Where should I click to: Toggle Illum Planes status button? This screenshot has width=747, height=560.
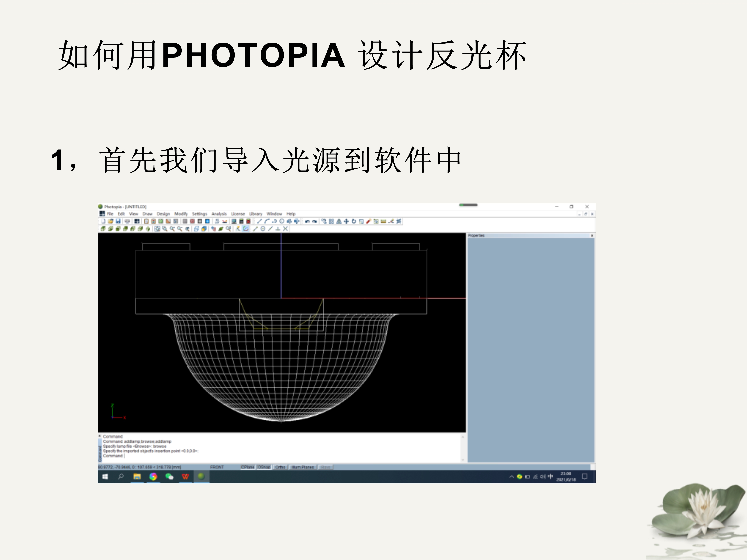(303, 467)
